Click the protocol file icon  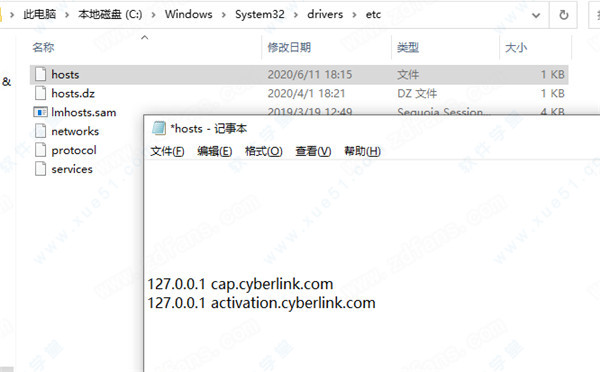(x=40, y=150)
